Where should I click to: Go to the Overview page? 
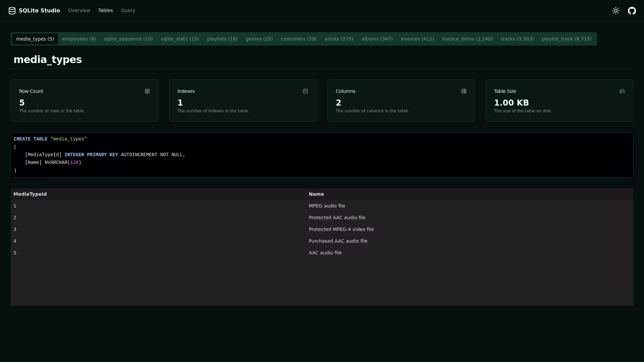tap(79, 10)
